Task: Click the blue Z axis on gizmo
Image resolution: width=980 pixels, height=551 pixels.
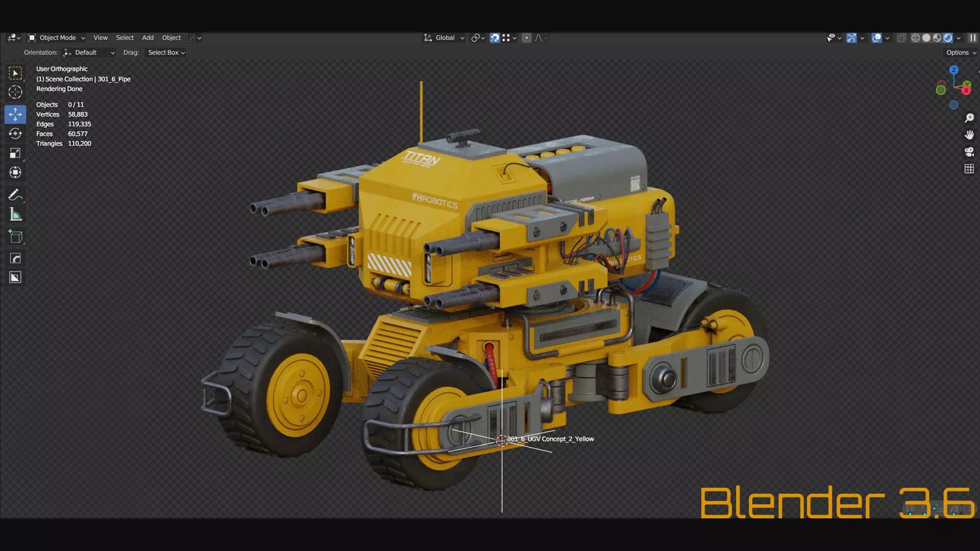Action: coord(954,70)
